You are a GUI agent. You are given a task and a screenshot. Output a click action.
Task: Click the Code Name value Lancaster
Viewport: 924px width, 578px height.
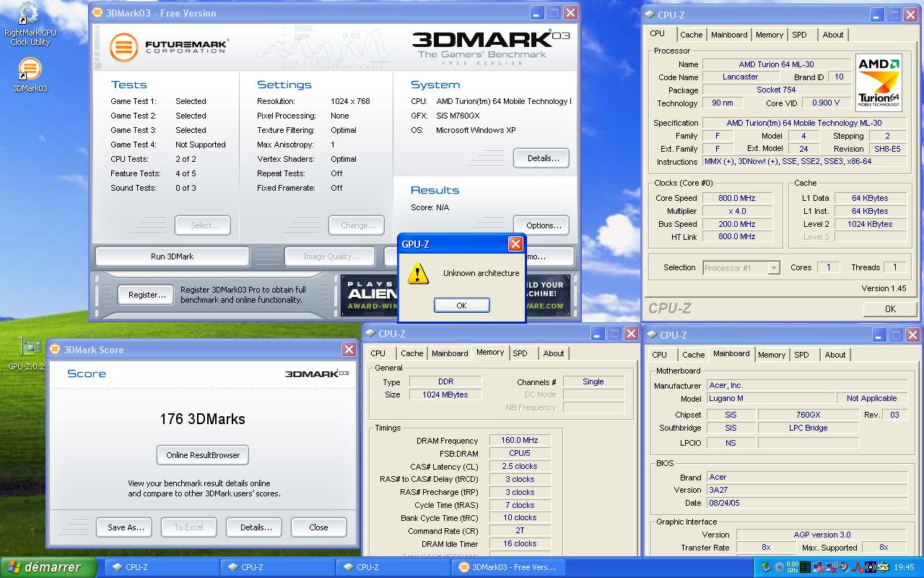click(x=740, y=77)
